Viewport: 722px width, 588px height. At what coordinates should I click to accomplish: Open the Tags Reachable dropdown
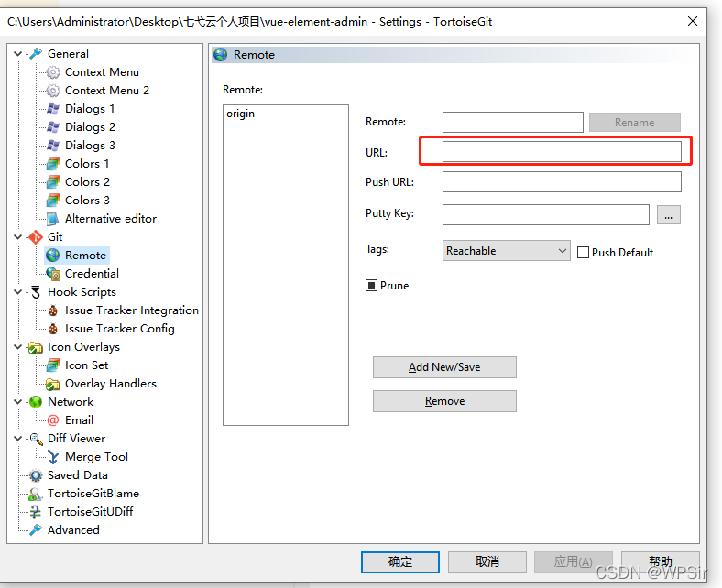tap(507, 250)
